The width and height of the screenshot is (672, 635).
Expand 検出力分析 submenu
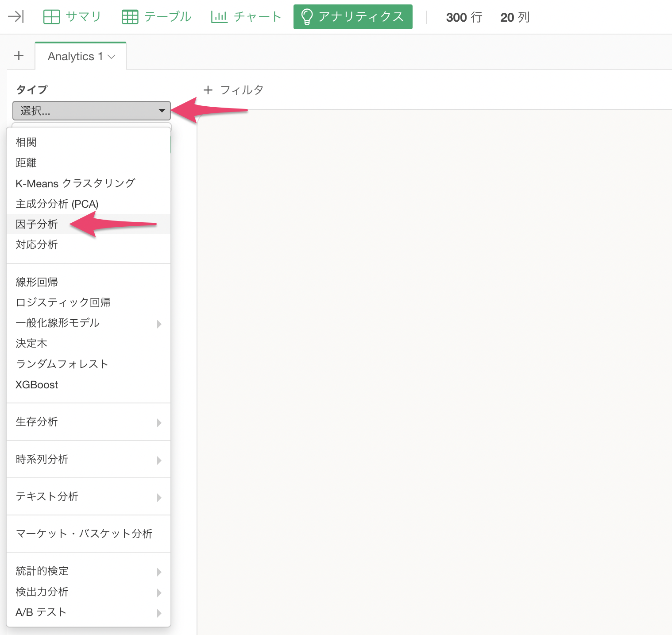pyautogui.click(x=89, y=592)
